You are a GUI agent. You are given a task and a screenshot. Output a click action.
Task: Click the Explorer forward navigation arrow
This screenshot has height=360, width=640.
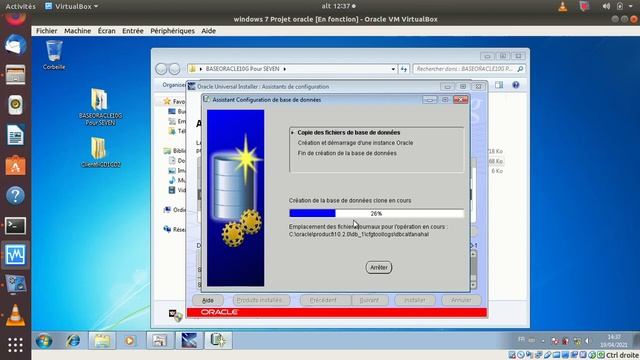tap(174, 69)
